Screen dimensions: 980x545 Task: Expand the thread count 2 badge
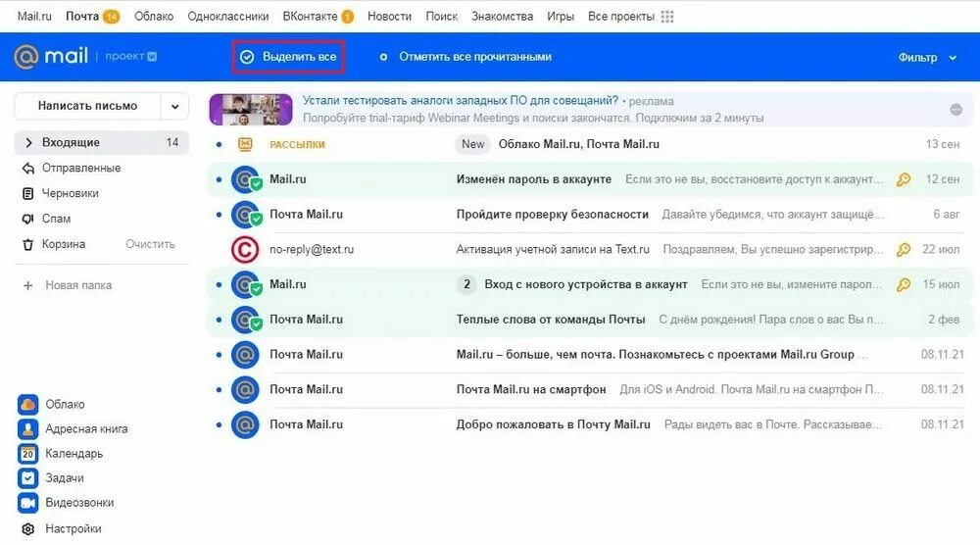[466, 284]
